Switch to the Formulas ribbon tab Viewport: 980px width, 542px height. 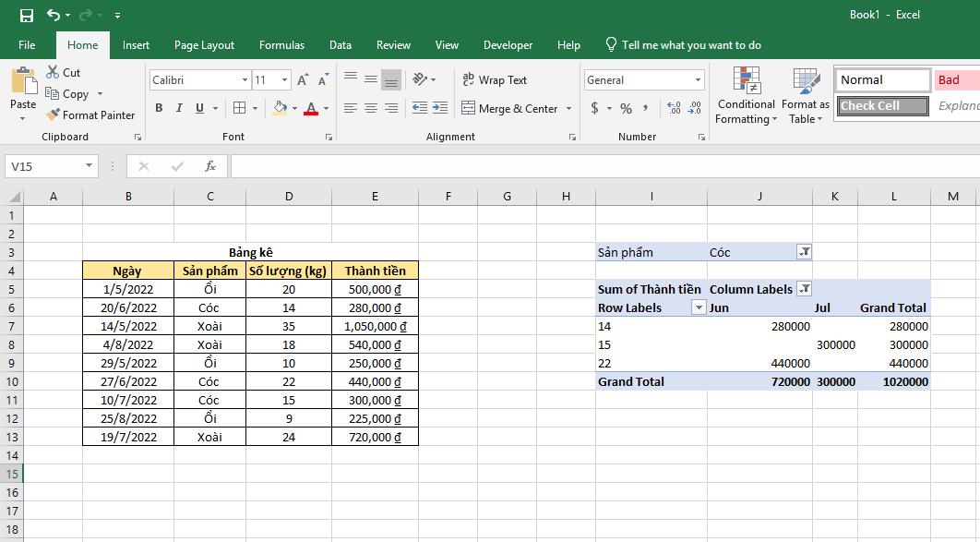[281, 44]
